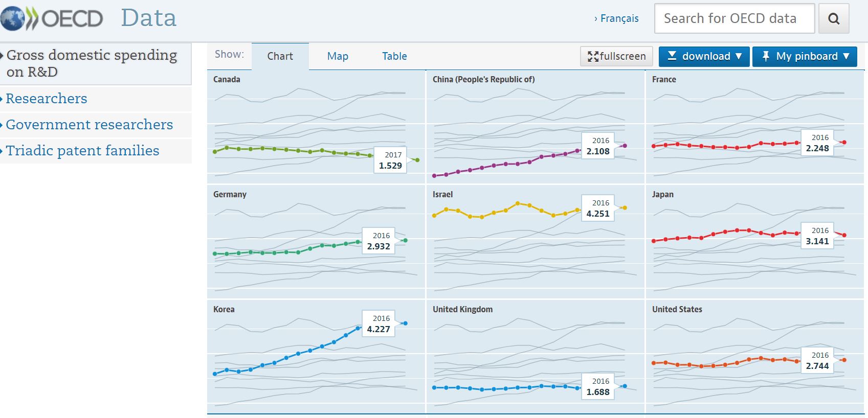Click the OECD globe logo
868x418 pixels.
[x=13, y=19]
